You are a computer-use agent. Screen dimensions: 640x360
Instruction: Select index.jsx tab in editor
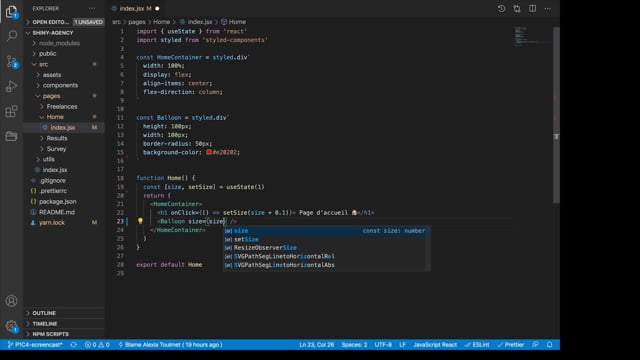pyautogui.click(x=135, y=9)
